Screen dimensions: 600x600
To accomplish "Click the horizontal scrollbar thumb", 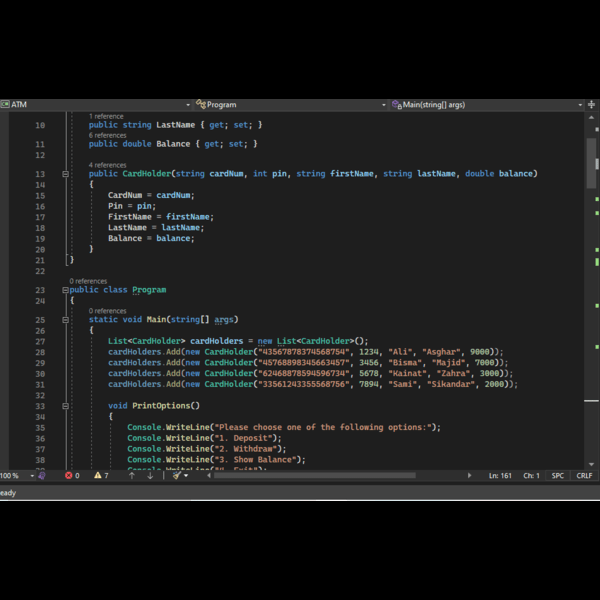I will point(315,476).
